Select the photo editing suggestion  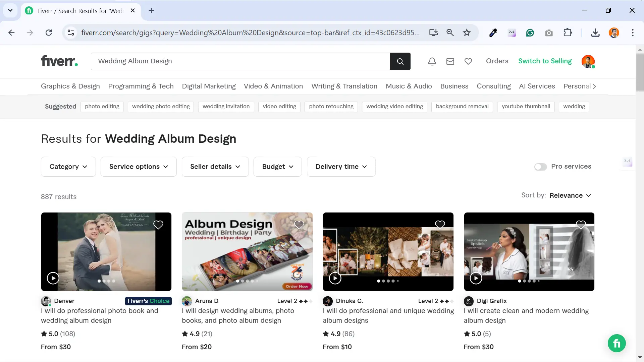pos(102,107)
